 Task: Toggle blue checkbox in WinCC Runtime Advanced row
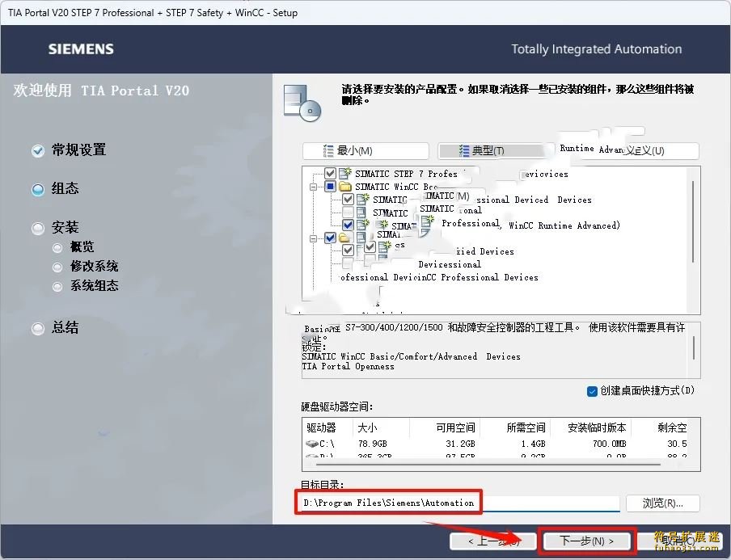pyautogui.click(x=348, y=225)
